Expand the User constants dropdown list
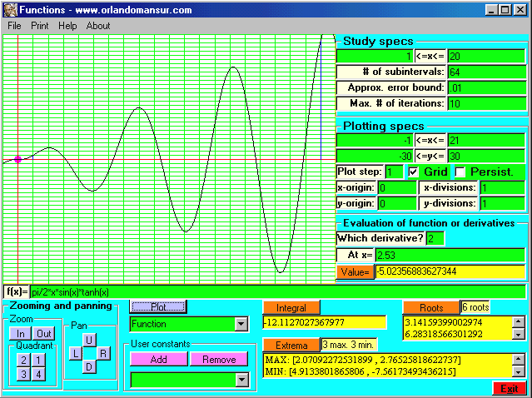The image size is (532, 398). point(241,380)
